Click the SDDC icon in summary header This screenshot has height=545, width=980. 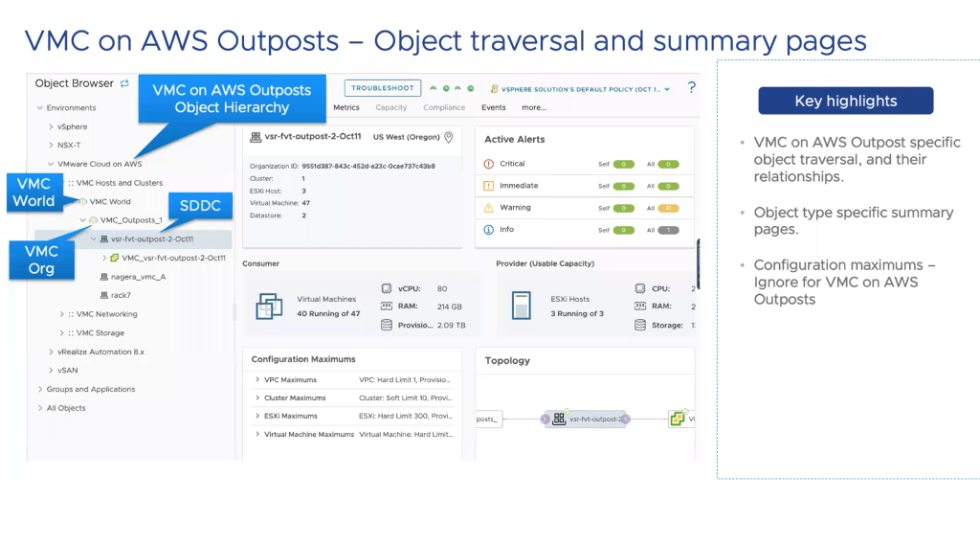(255, 137)
